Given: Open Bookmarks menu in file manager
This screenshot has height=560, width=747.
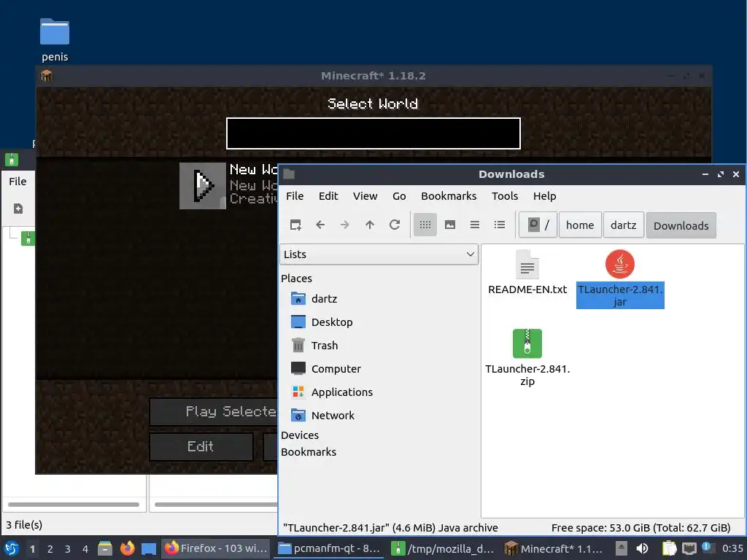Looking at the screenshot, I should coord(449,196).
